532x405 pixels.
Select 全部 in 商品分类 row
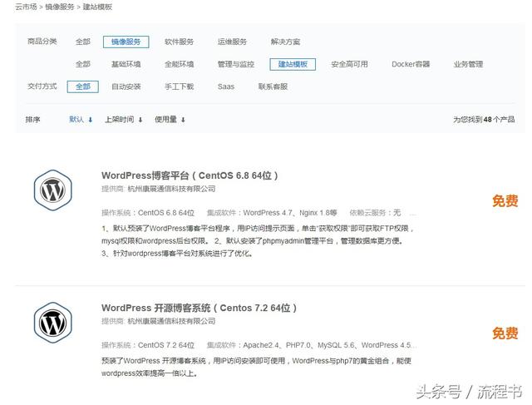83,42
